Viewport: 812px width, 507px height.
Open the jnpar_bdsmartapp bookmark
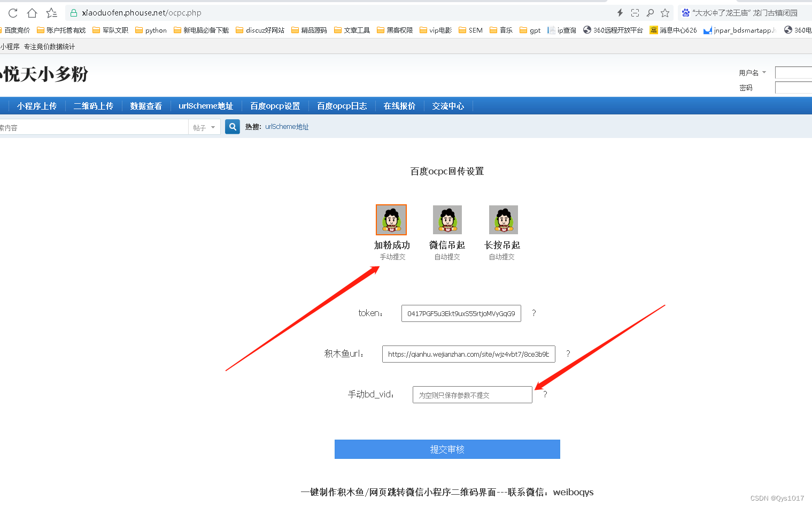pos(740,30)
